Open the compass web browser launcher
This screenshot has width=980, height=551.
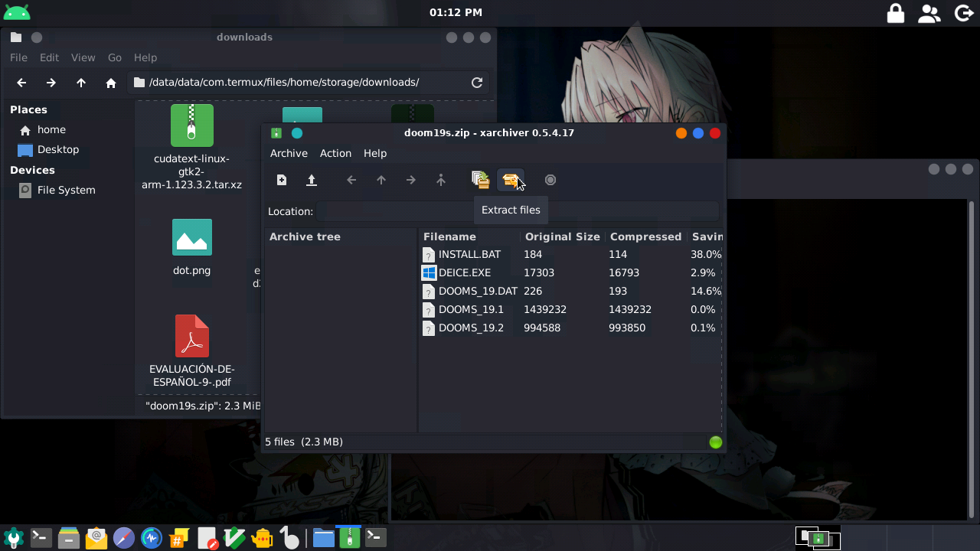point(124,538)
